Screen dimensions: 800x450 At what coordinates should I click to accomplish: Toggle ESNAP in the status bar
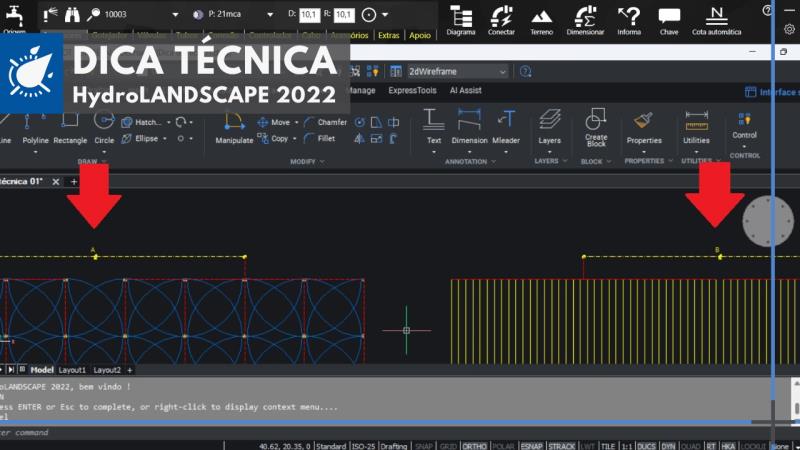(531, 446)
